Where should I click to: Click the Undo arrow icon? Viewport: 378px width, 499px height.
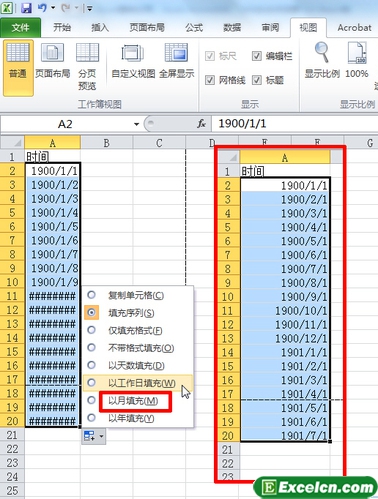[x=42, y=7]
